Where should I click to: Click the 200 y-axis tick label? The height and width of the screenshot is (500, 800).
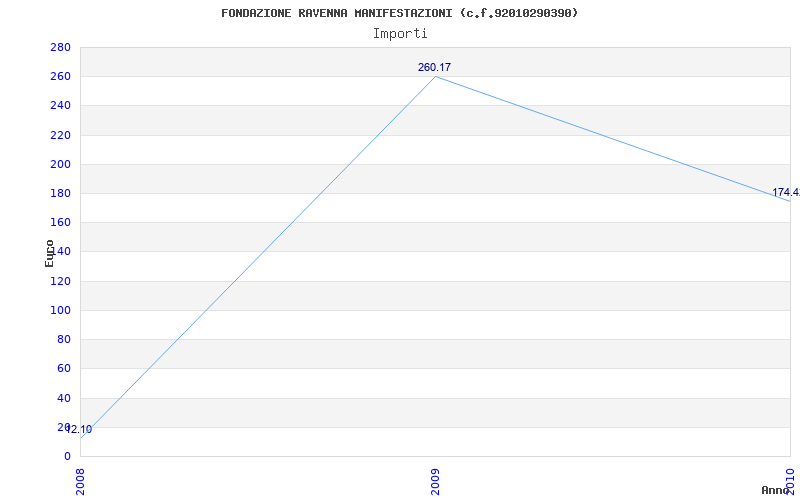60,164
